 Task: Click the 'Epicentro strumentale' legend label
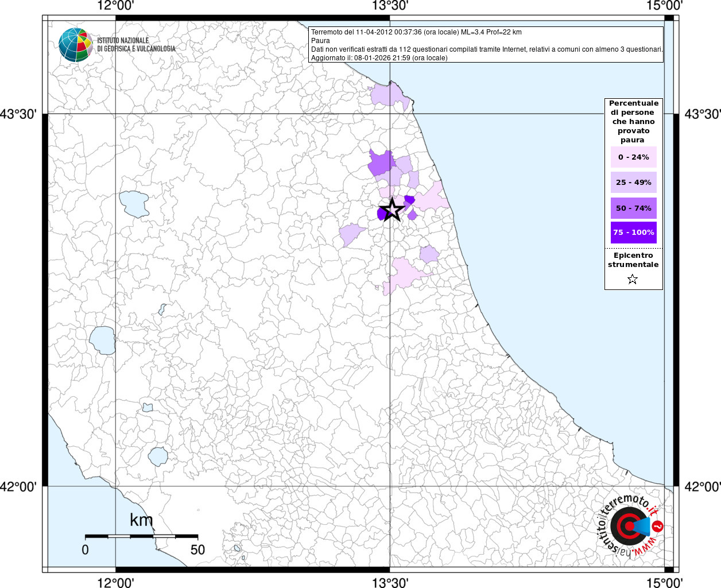coord(633,260)
